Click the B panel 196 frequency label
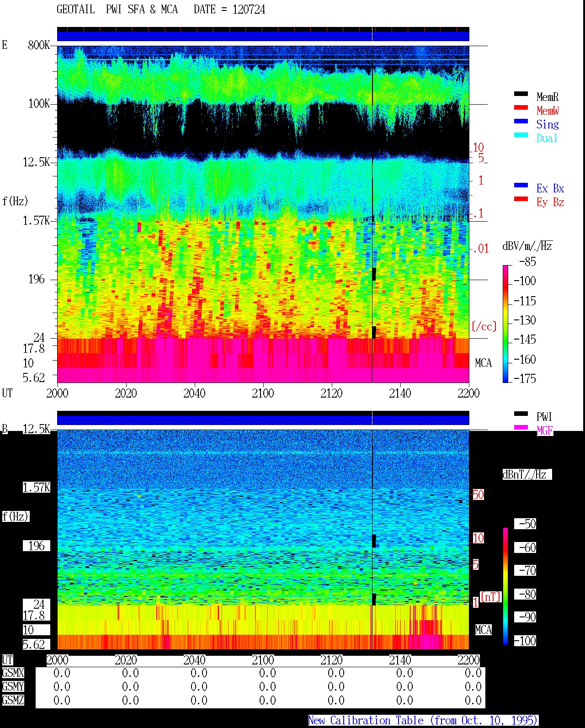Viewport: 585px width, 728px height. coord(37,546)
